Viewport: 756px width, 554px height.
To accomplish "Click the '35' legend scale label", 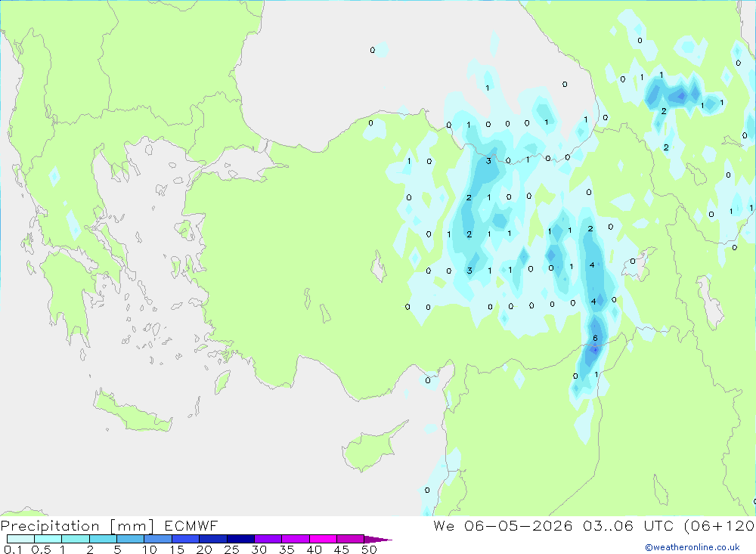I will click(x=287, y=549).
